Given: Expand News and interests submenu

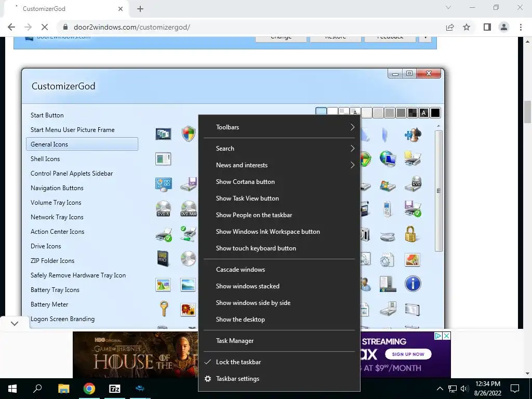Looking at the screenshot, I should [x=279, y=165].
